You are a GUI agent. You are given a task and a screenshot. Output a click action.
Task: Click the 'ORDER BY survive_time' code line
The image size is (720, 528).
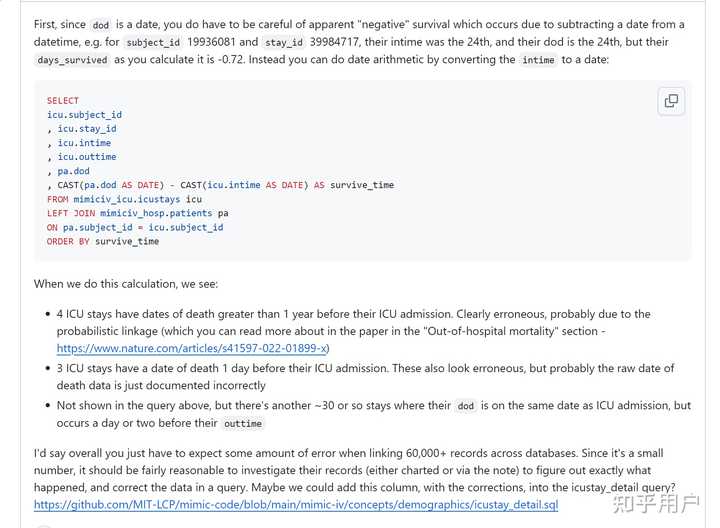click(x=102, y=241)
